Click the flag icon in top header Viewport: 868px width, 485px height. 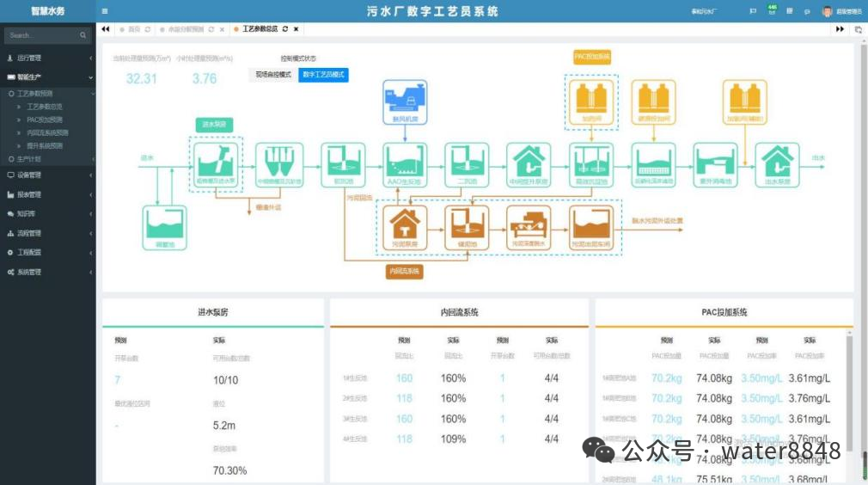[753, 11]
